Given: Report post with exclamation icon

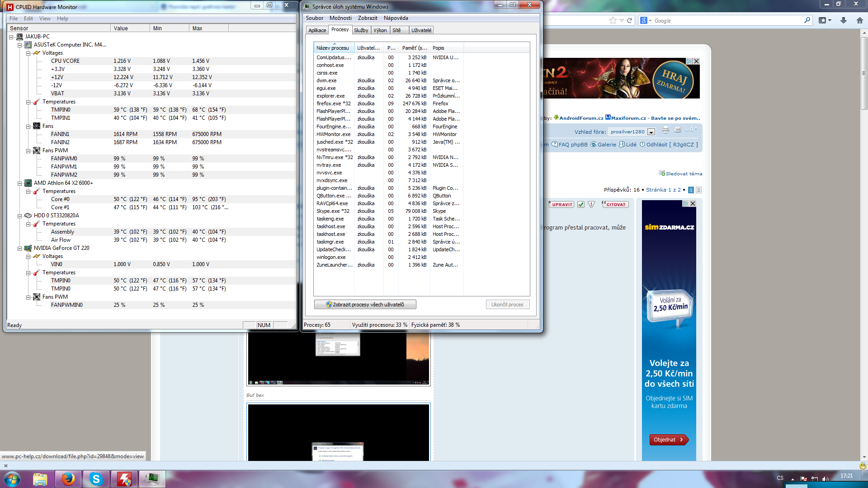Looking at the screenshot, I should (x=591, y=205).
